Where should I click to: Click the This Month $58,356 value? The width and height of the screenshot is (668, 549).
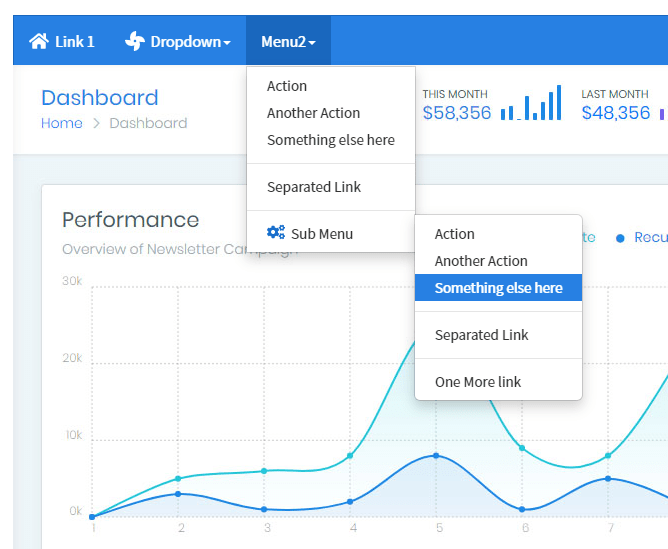click(x=457, y=113)
